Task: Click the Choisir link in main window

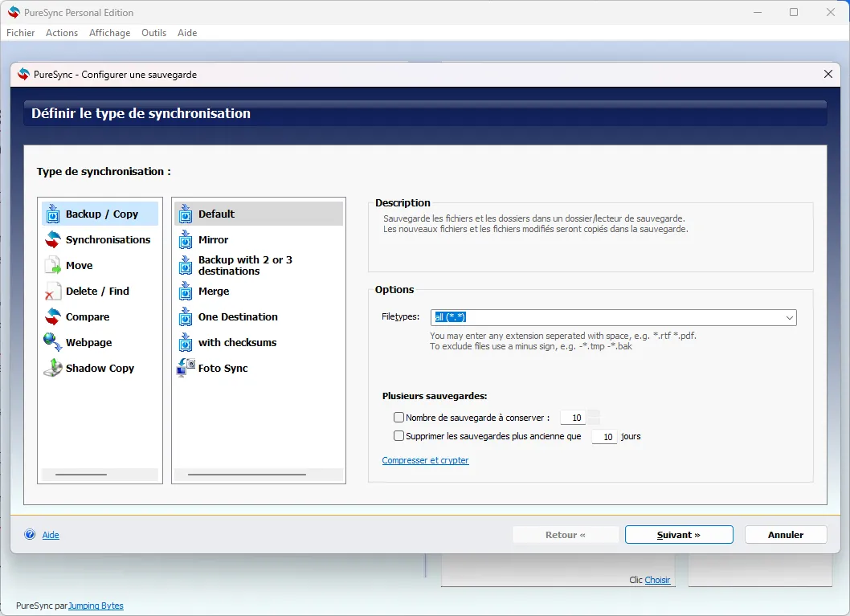Action: tap(657, 580)
